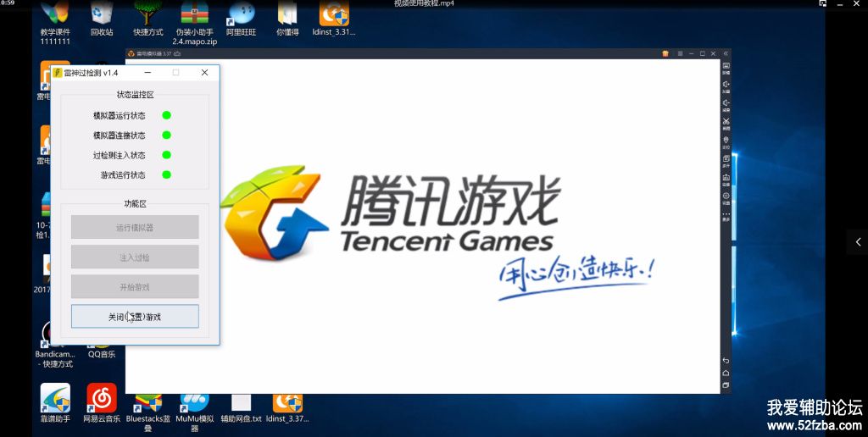This screenshot has height=437, width=868.
Task: Click 开始游戏 button
Action: coord(135,287)
